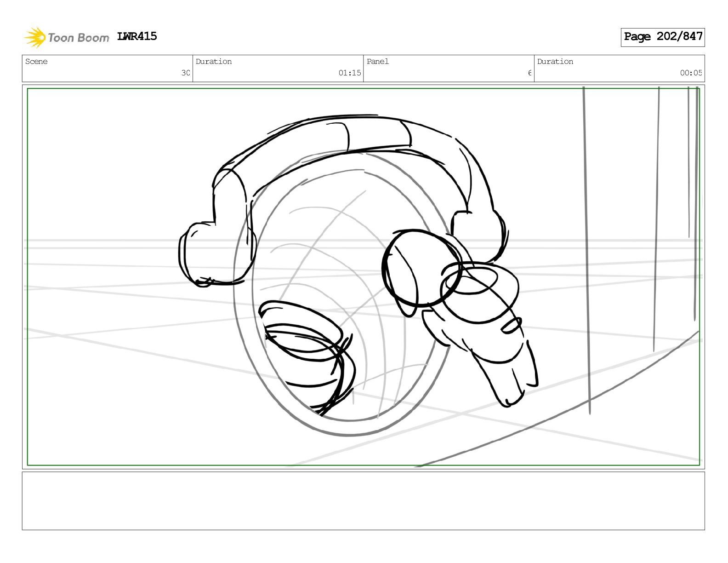This screenshot has width=728, height=563.
Task: Select the project title LWR415
Action: (x=137, y=36)
